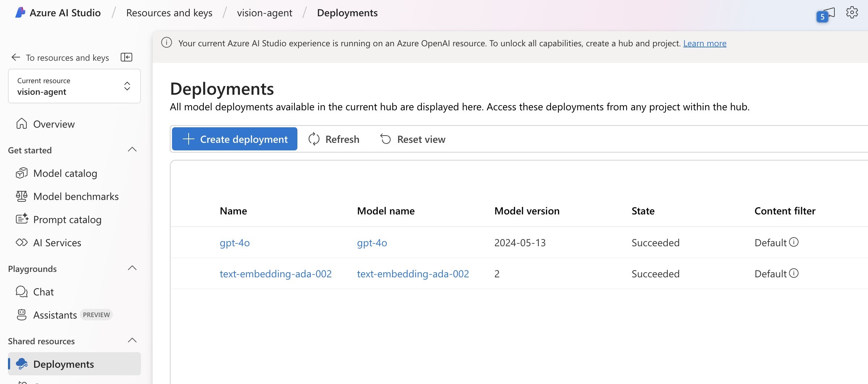Collapse the left navigation pane
This screenshot has width=868, height=384.
pyautogui.click(x=126, y=57)
